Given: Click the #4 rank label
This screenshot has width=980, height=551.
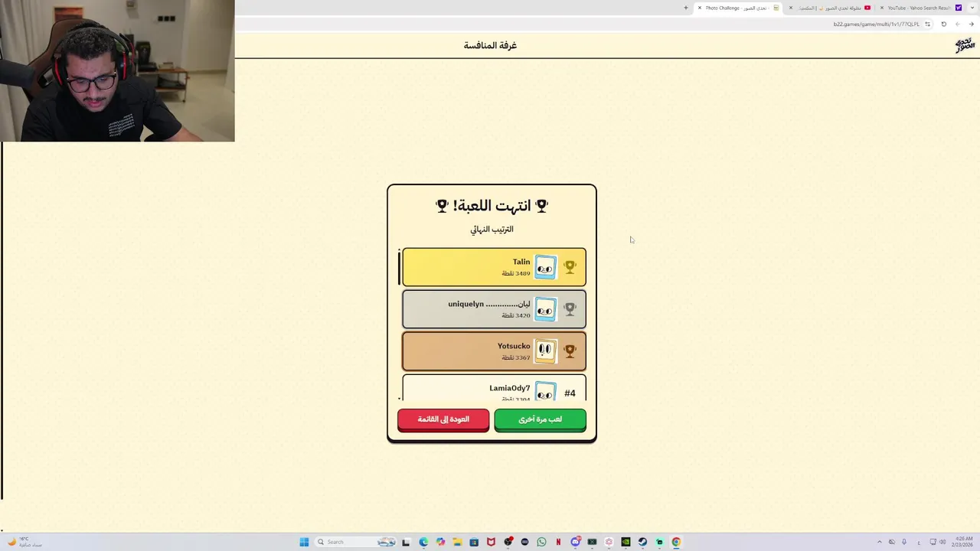Looking at the screenshot, I should coord(570,393).
